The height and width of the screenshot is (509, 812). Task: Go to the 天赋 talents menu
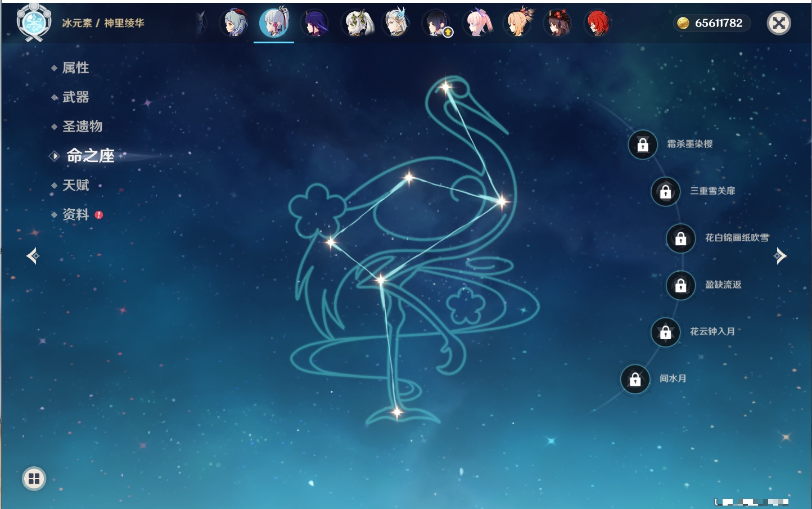(x=75, y=185)
